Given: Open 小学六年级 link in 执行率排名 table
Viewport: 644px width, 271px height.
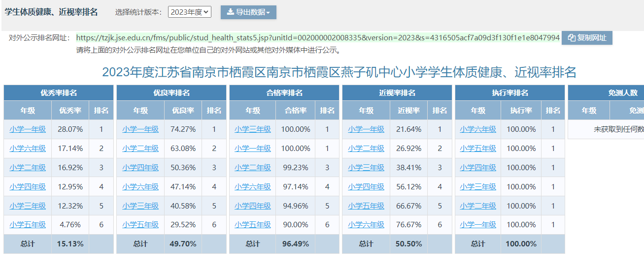Looking at the screenshot, I should tap(478, 129).
